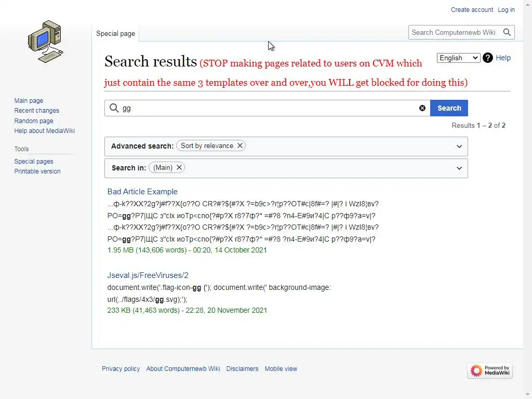Open the Privacy policy footer link

pyautogui.click(x=121, y=369)
